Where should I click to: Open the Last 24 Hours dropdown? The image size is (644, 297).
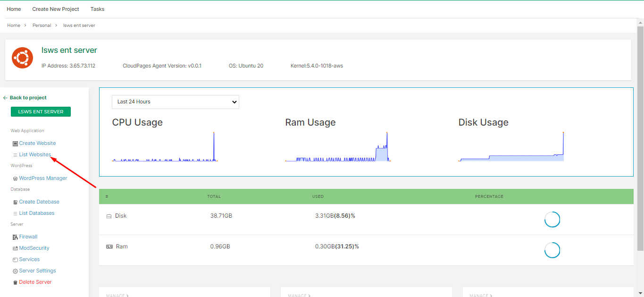click(175, 102)
